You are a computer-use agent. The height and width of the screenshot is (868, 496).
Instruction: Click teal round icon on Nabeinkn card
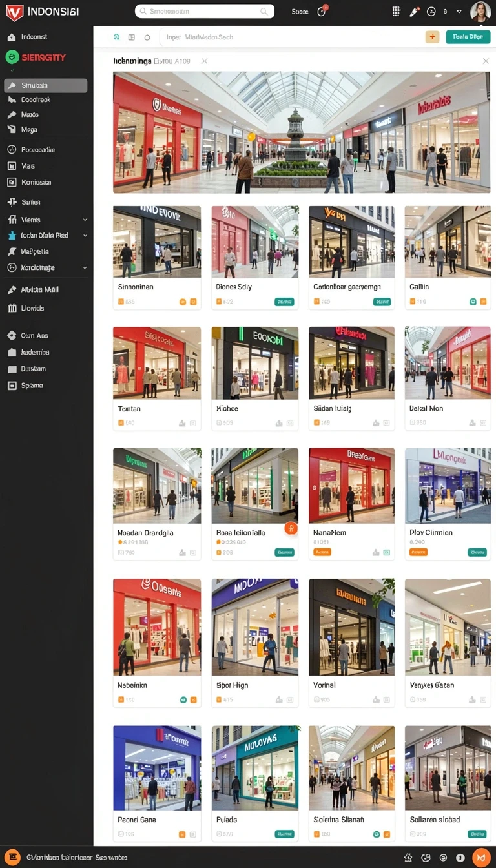click(183, 699)
